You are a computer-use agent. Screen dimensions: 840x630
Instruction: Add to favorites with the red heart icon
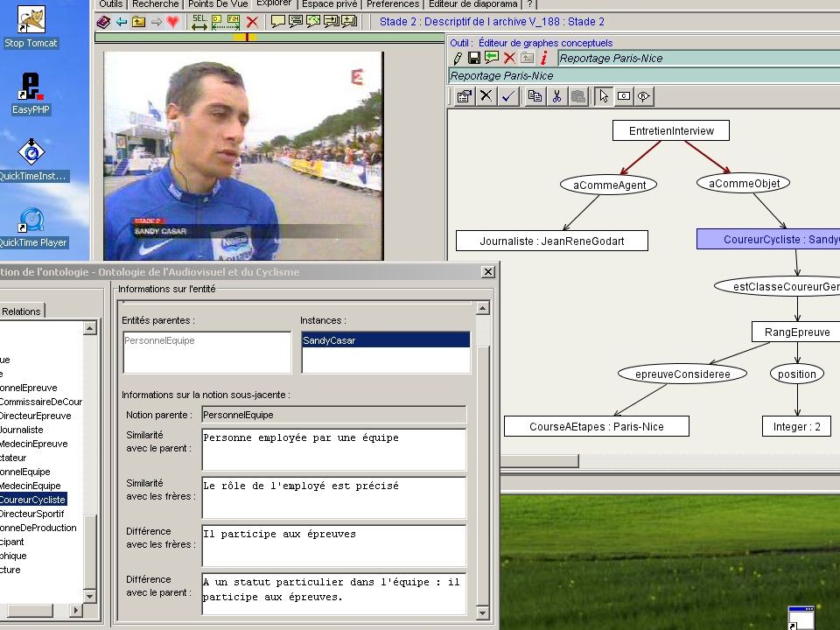172,22
